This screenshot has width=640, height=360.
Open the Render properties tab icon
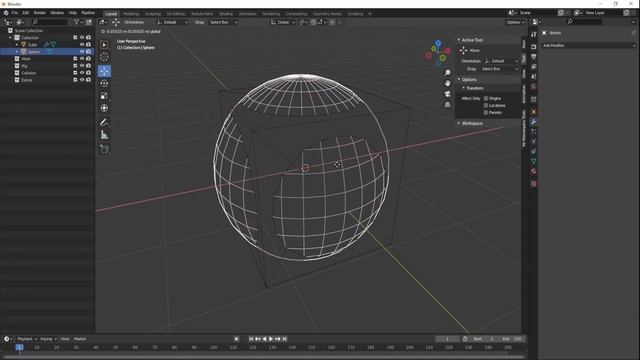533,47
